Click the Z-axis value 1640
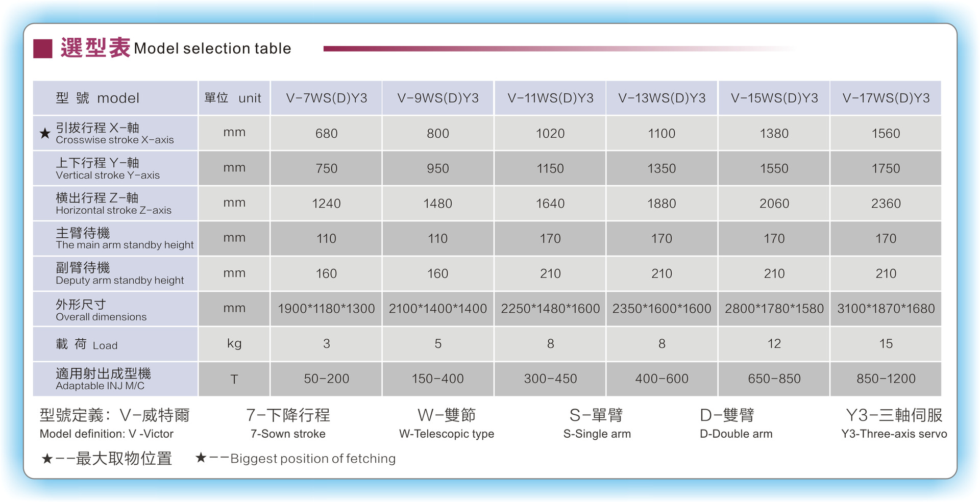 tap(550, 204)
